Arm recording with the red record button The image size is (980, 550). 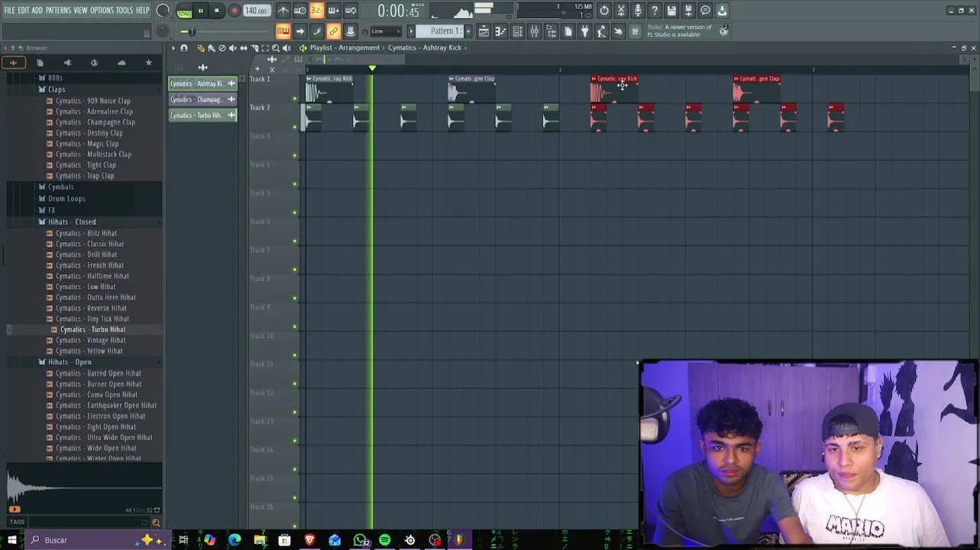[234, 11]
